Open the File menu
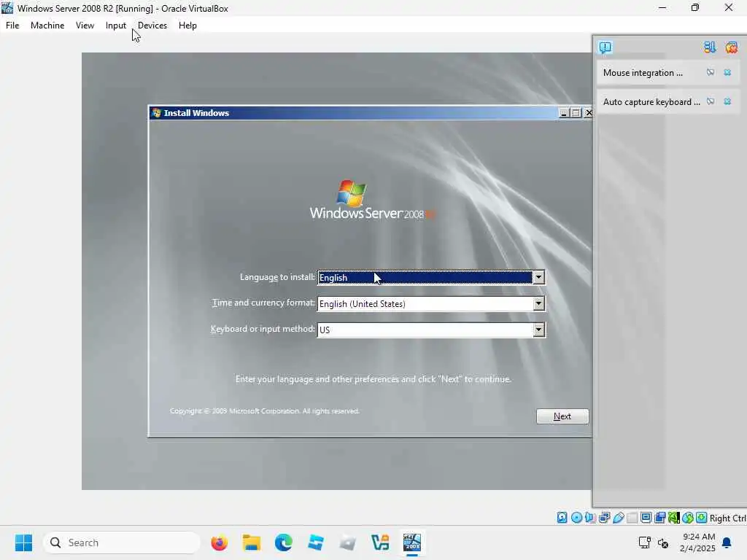The image size is (747, 560). coord(12,26)
